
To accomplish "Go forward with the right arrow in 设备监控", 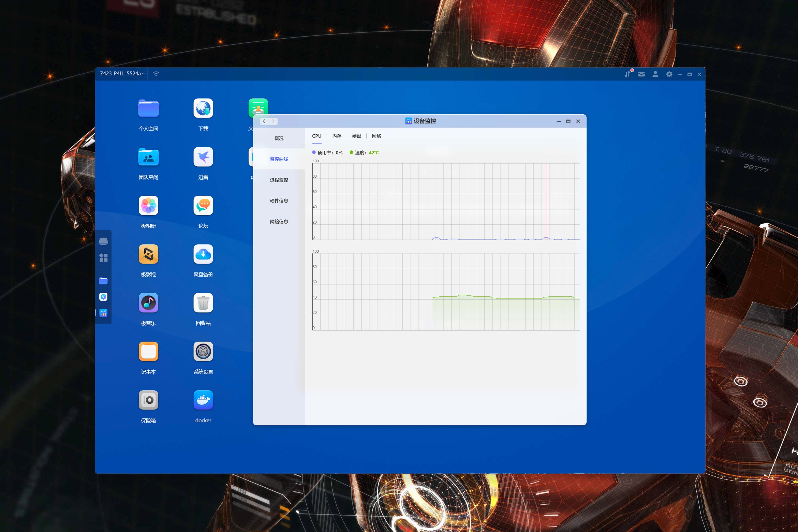I will pyautogui.click(x=273, y=121).
